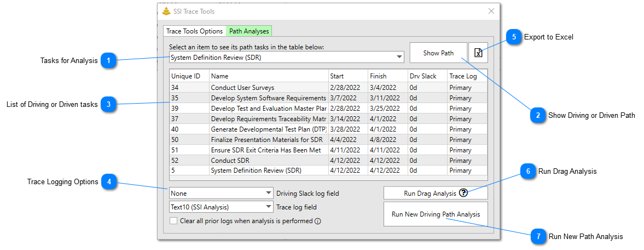Select Ensure SDR Exit Criteria Has Been Met row
Screen dimensions: 644x250
click(329, 150)
